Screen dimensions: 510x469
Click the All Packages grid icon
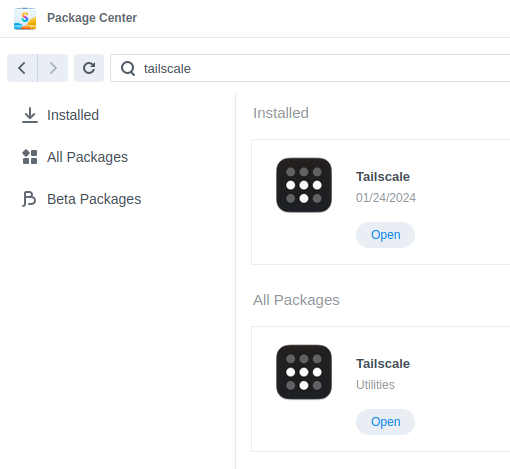pyautogui.click(x=30, y=157)
